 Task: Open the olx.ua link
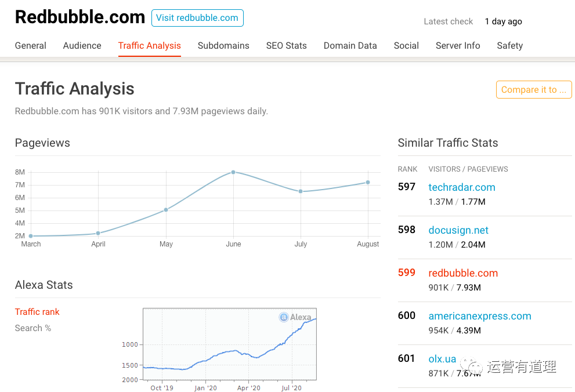(442, 359)
